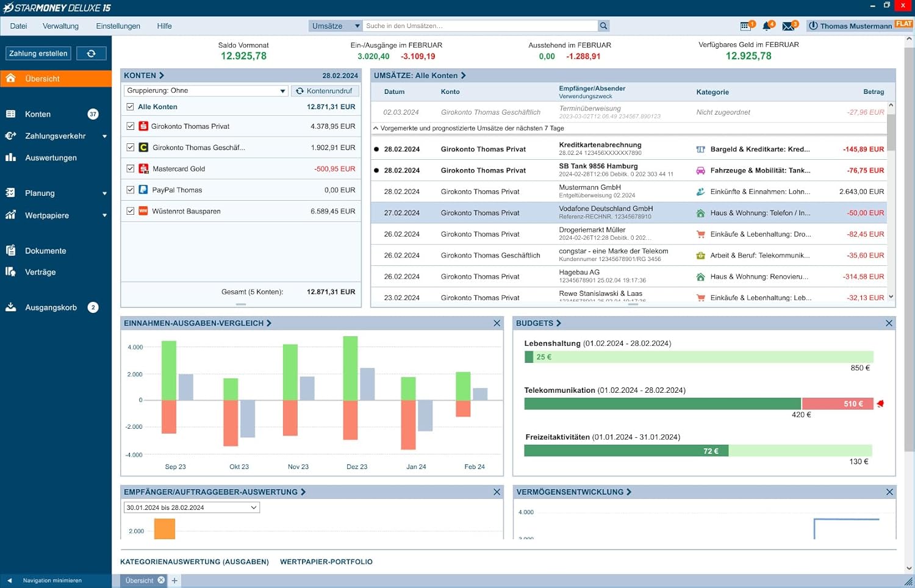Viewport: 915px width, 588px height.
Task: Click the Lebenshaltung budget progress bar
Action: [698, 357]
